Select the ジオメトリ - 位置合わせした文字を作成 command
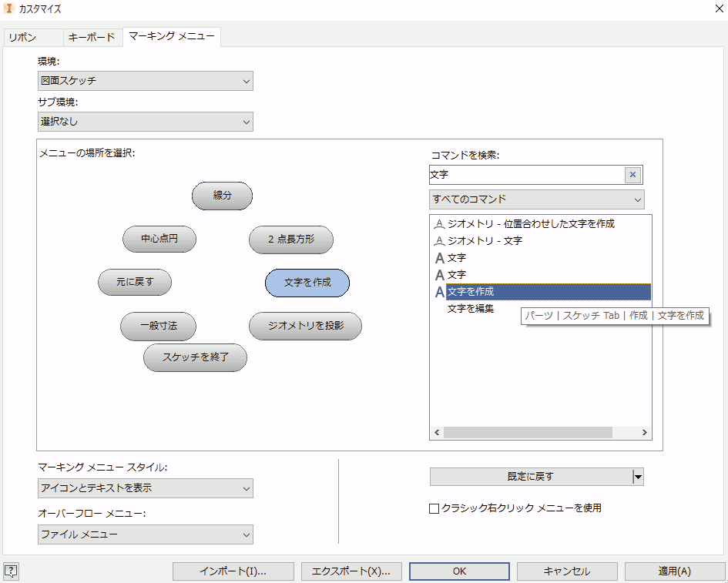This screenshot has width=728, height=583. coord(530,224)
